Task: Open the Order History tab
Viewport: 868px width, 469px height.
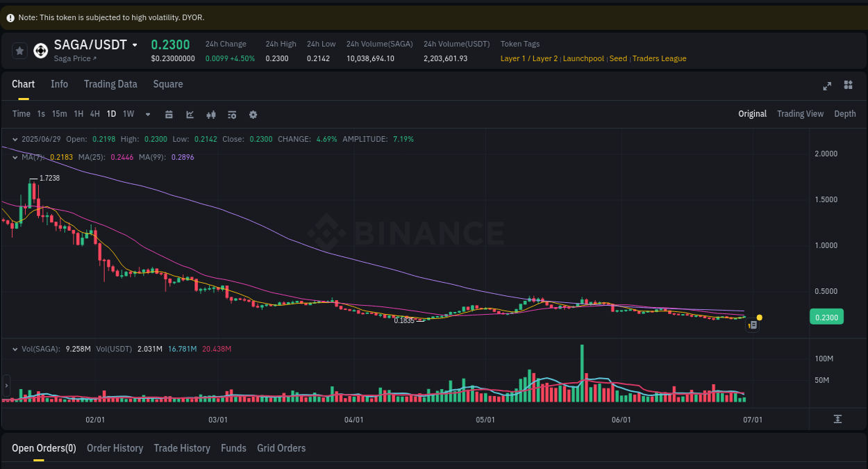Action: [x=115, y=448]
